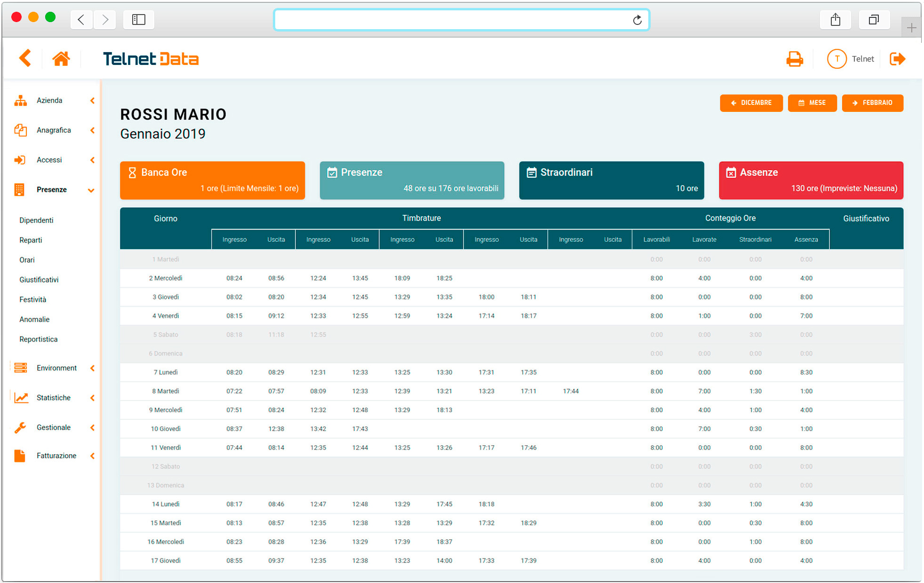This screenshot has width=924, height=583.
Task: Open the Banca Ore card
Action: pyautogui.click(x=213, y=181)
